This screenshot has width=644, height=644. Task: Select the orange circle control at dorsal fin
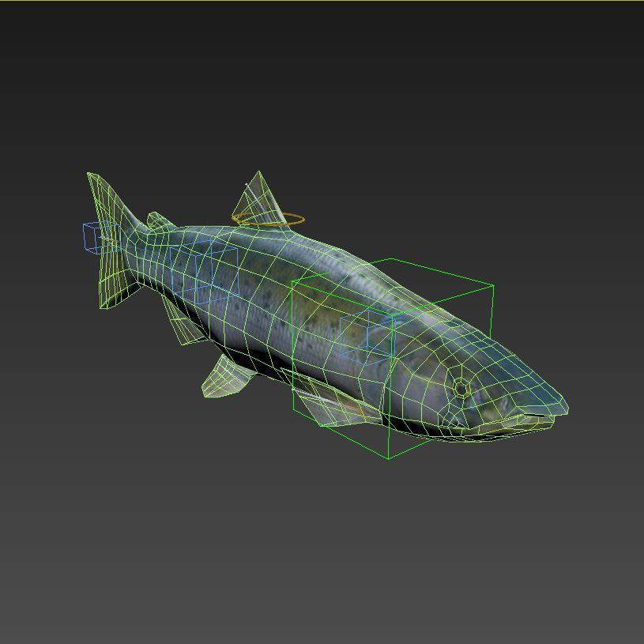point(268,220)
